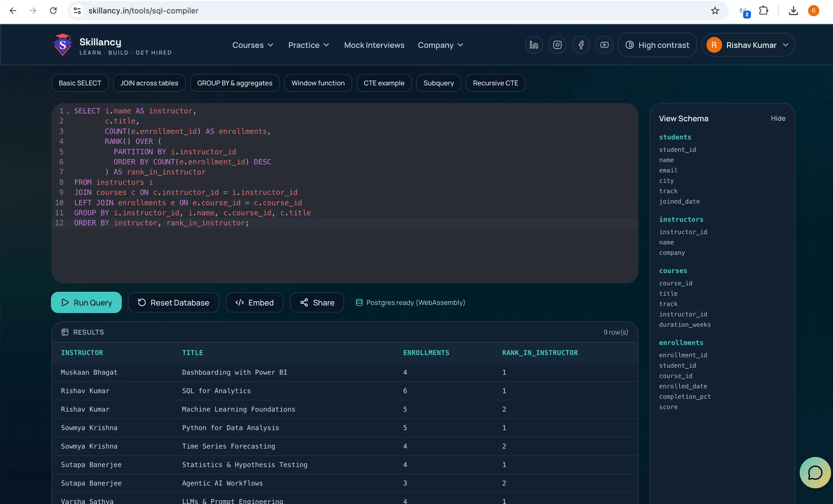Open the YouTube social icon
833x504 pixels.
point(605,45)
